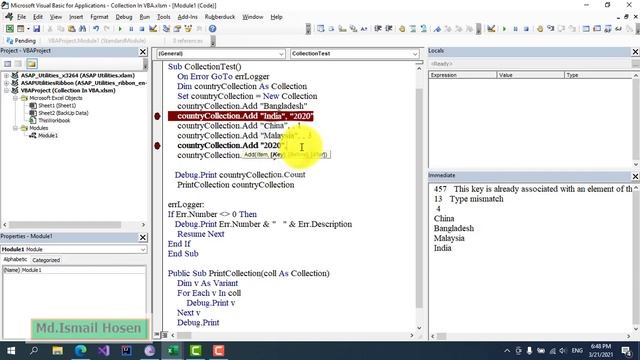Click Full Module View button at code pane bottom
640x360 pixels.
(164, 335)
